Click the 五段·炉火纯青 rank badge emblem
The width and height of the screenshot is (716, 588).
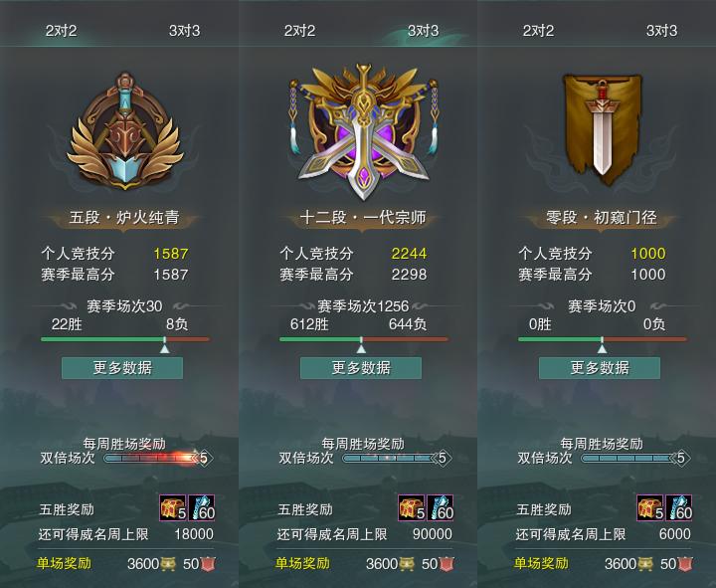tap(124, 131)
